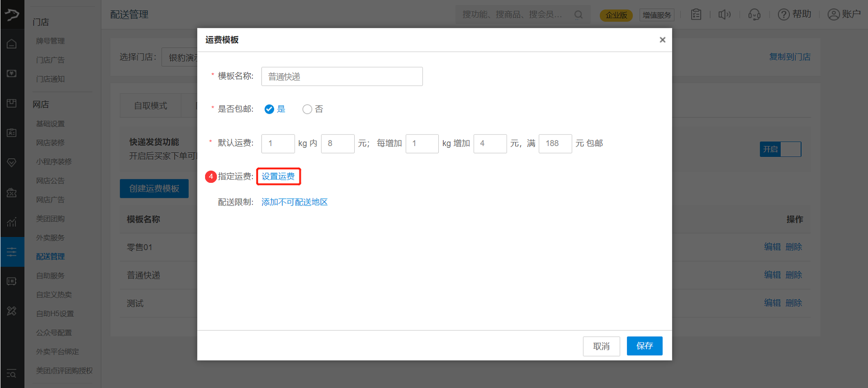Open 门店通知 in sidebar menu

50,79
